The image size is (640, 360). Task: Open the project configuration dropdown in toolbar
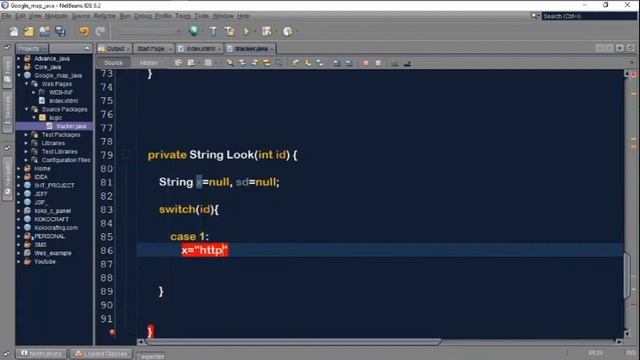[150, 31]
